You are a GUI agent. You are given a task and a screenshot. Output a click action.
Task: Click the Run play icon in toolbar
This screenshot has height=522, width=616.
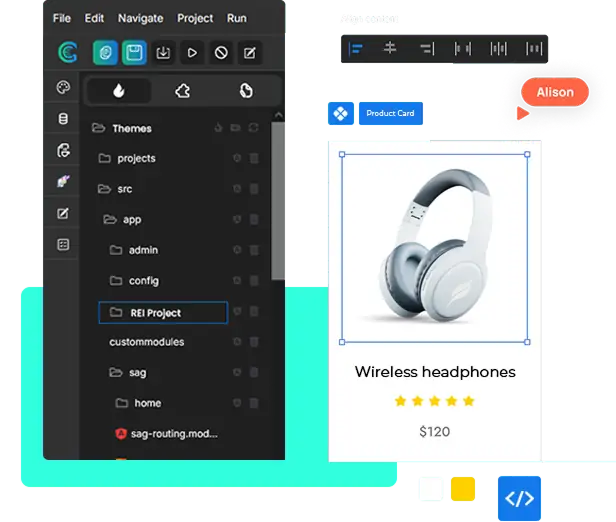coord(192,53)
